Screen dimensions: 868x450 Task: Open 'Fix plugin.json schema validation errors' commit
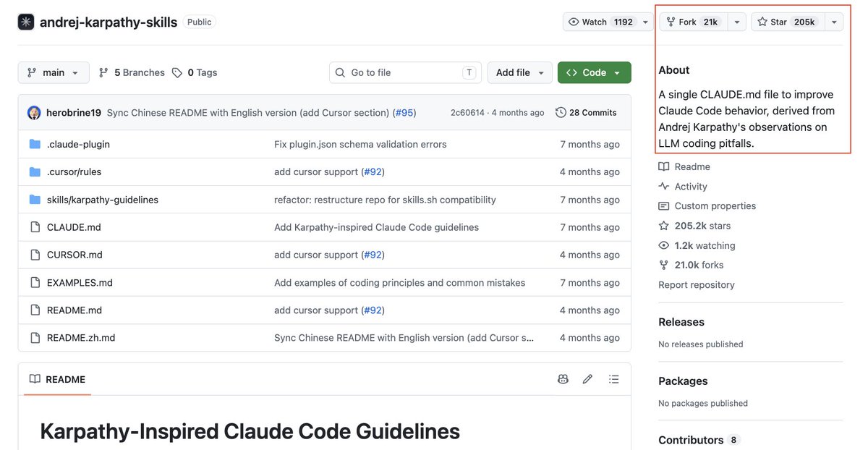pos(360,144)
